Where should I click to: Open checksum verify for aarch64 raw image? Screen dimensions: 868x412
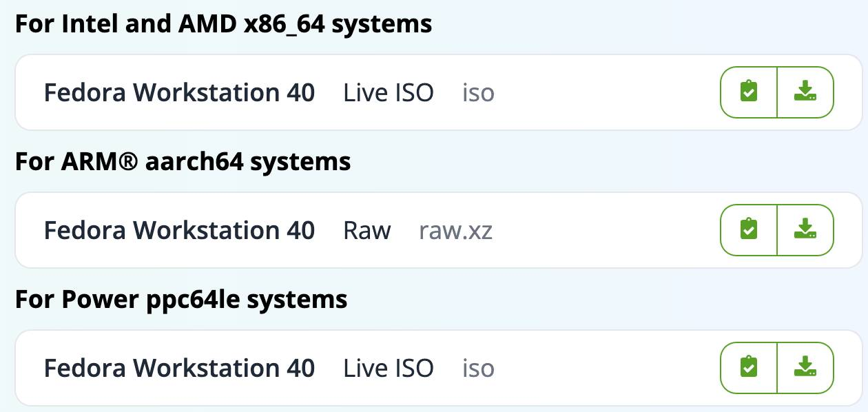[x=749, y=230]
